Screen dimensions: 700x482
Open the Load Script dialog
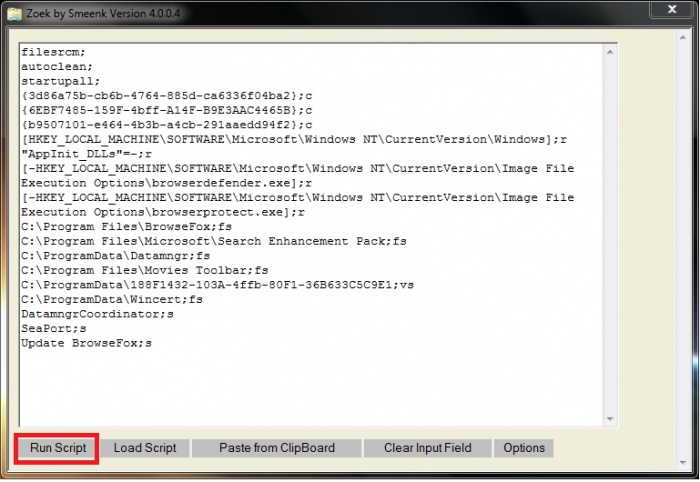(145, 448)
